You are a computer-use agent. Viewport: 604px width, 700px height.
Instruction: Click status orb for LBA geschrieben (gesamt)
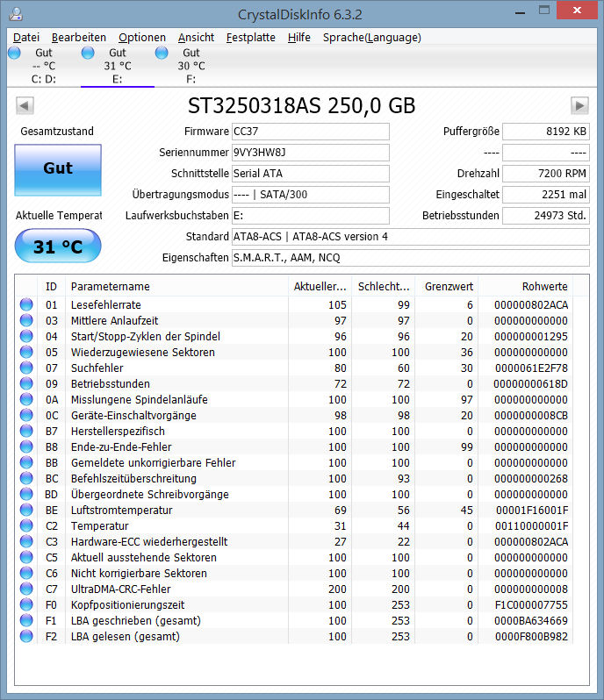(x=26, y=620)
